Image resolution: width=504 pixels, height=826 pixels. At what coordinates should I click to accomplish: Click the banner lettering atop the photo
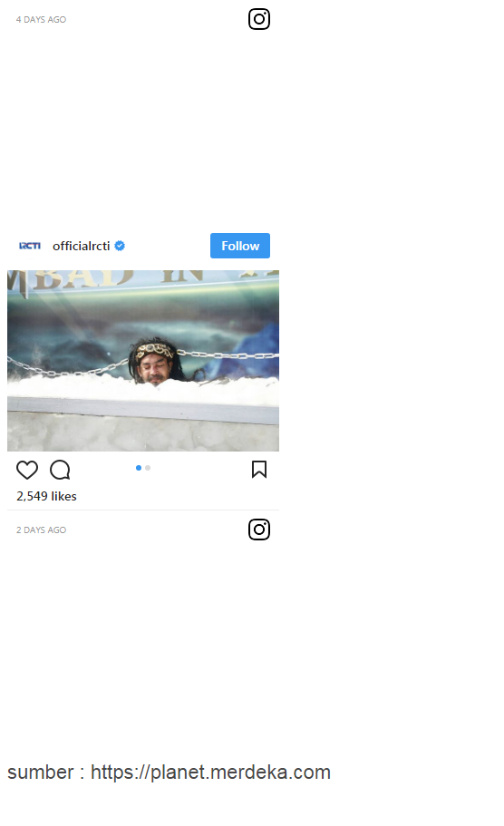[x=143, y=279]
